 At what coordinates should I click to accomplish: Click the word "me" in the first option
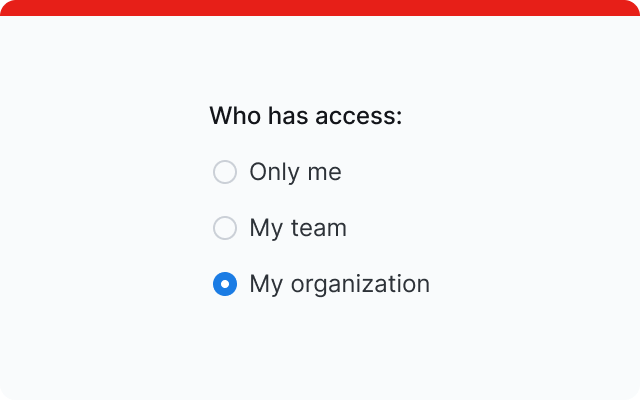(x=324, y=172)
